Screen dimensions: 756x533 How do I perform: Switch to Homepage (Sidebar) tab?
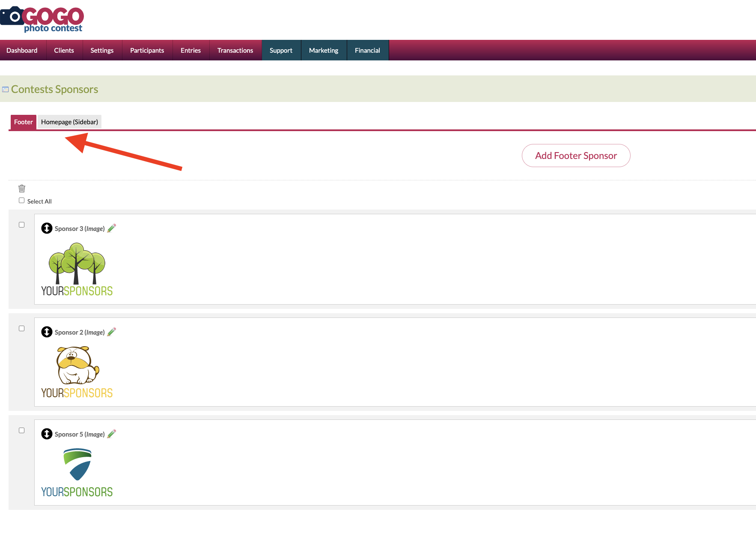(69, 122)
